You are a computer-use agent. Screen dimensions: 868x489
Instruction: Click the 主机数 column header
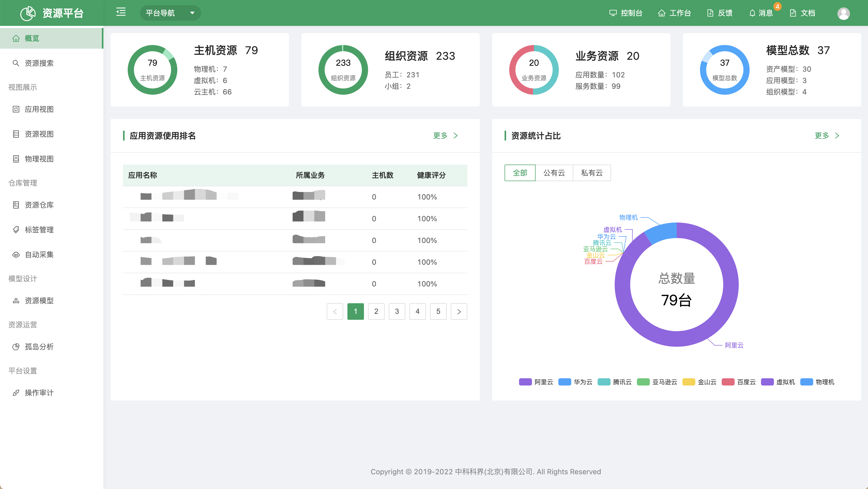coord(383,175)
